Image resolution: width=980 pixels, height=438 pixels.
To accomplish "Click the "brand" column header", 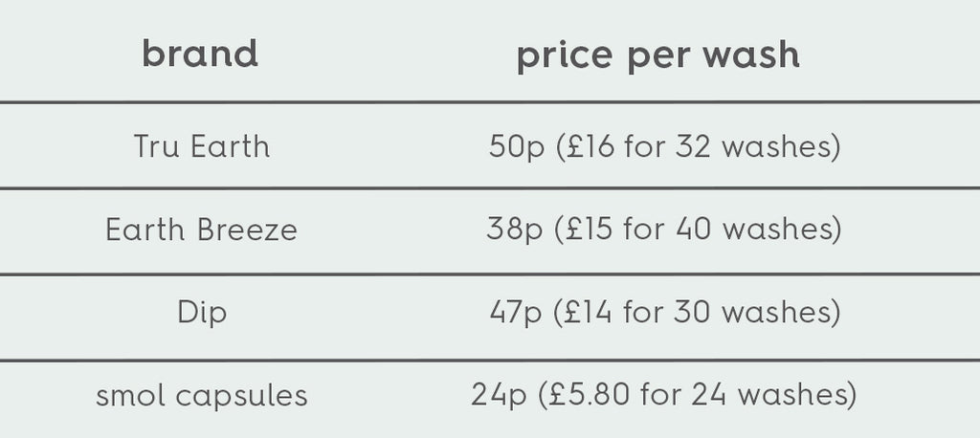I will pyautogui.click(x=200, y=55).
